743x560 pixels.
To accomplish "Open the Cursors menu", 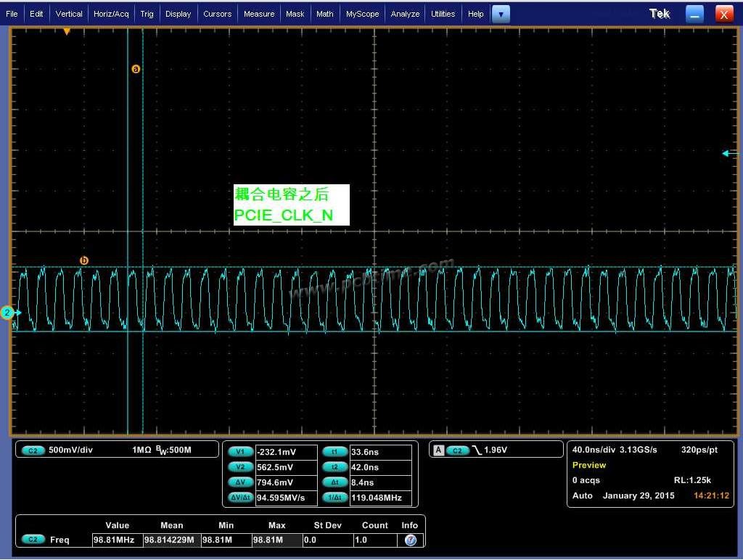I will [x=217, y=14].
